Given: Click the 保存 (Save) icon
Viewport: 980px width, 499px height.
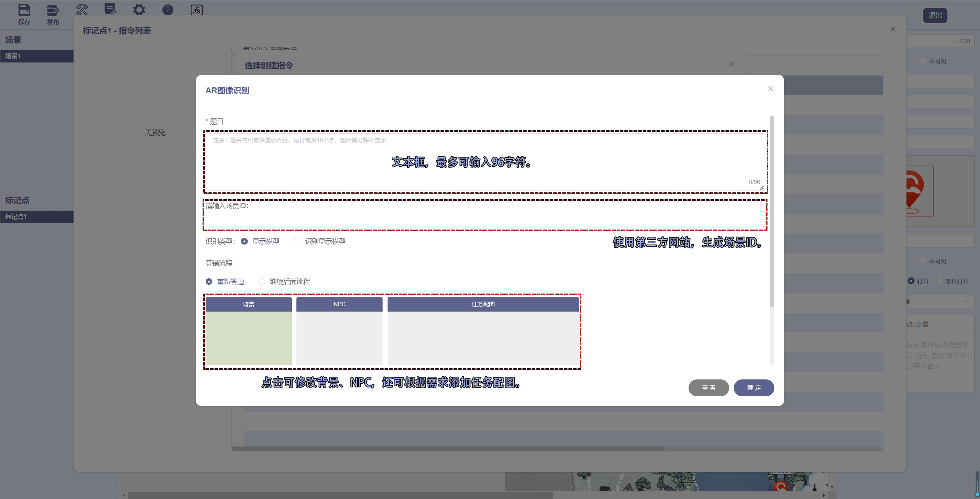Looking at the screenshot, I should pyautogui.click(x=25, y=10).
